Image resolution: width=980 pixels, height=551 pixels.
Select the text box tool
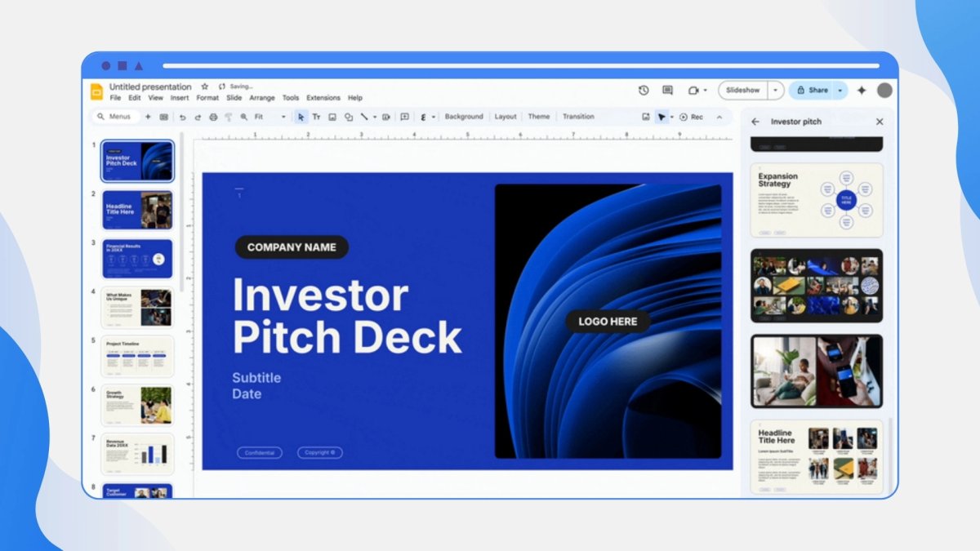(x=317, y=117)
